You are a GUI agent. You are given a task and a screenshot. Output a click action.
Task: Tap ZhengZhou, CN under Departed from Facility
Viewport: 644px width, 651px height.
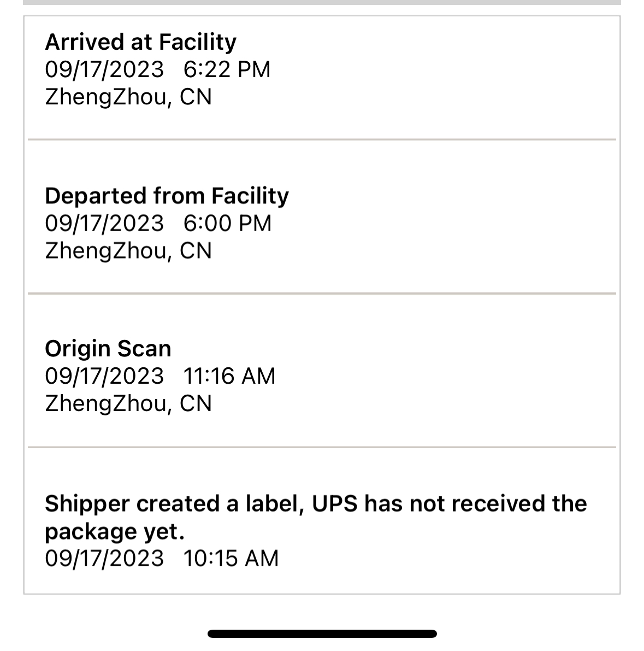(x=128, y=250)
